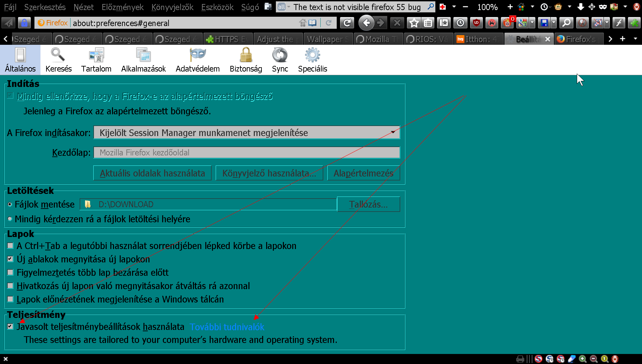Screen dimensions: 642x364
Task: Open the Sync preferences pane
Action: tap(280, 60)
